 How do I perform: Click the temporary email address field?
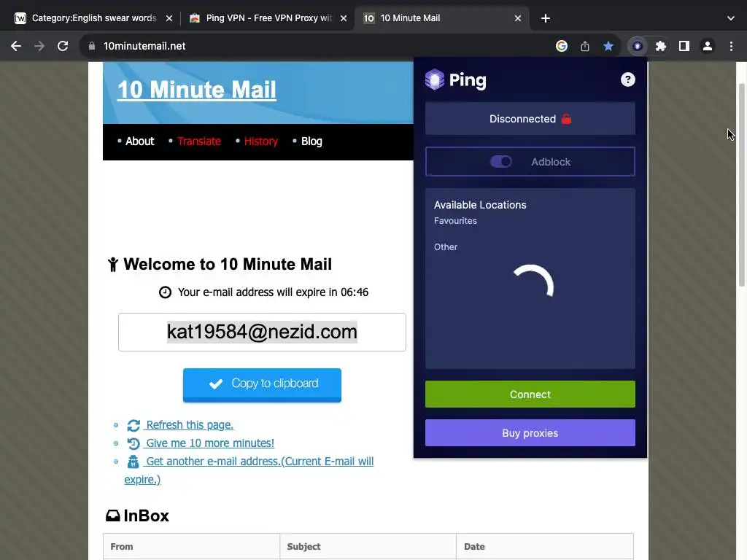(262, 332)
